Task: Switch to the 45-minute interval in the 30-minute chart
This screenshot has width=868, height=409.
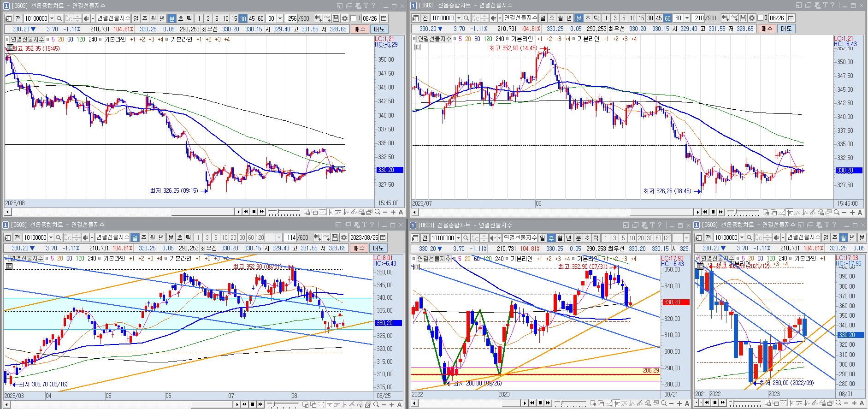Action: point(252,18)
